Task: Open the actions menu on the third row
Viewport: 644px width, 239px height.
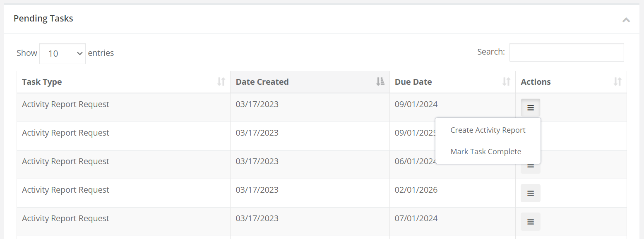Action: [x=530, y=165]
